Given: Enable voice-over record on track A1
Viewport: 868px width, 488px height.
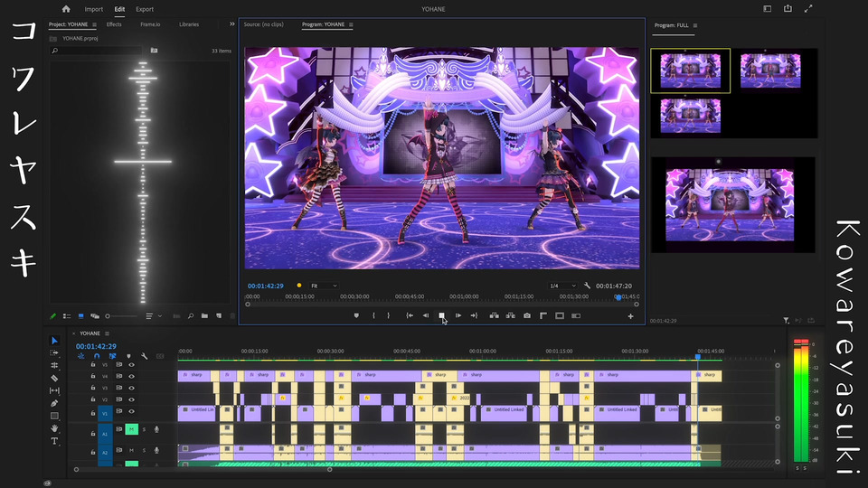Looking at the screenshot, I should tap(156, 429).
